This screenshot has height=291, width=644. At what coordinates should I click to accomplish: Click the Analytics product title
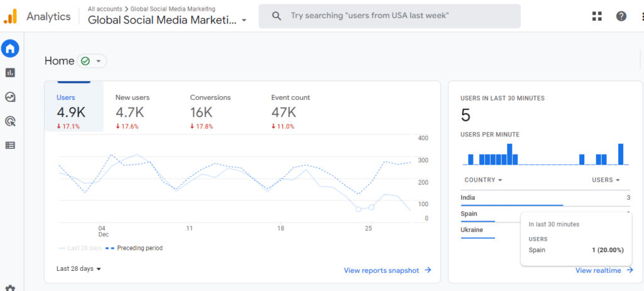[48, 16]
